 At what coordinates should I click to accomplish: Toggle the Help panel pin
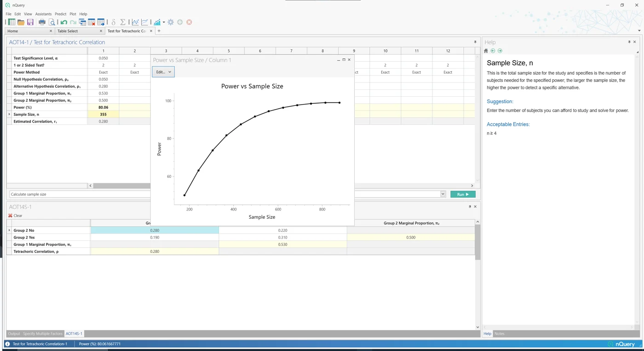point(629,42)
